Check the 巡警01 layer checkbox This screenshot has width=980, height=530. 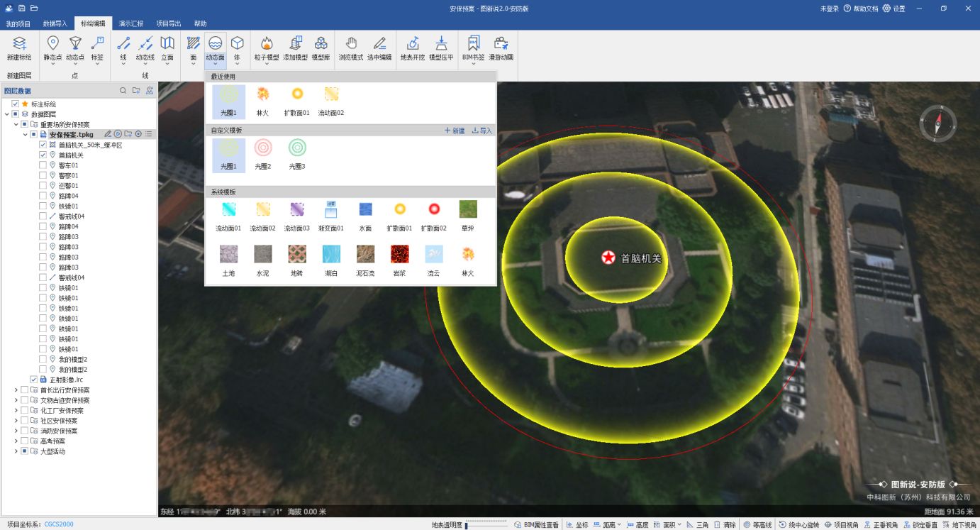tap(43, 185)
